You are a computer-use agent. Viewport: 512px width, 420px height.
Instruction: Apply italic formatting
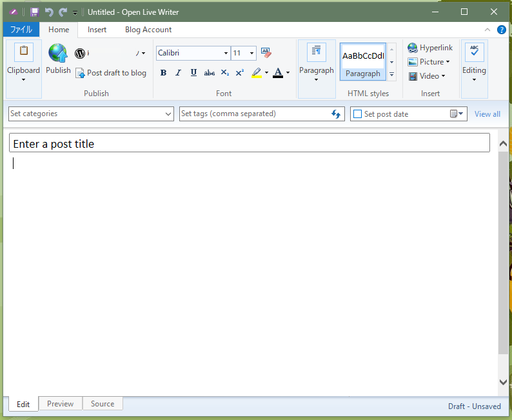[179, 73]
